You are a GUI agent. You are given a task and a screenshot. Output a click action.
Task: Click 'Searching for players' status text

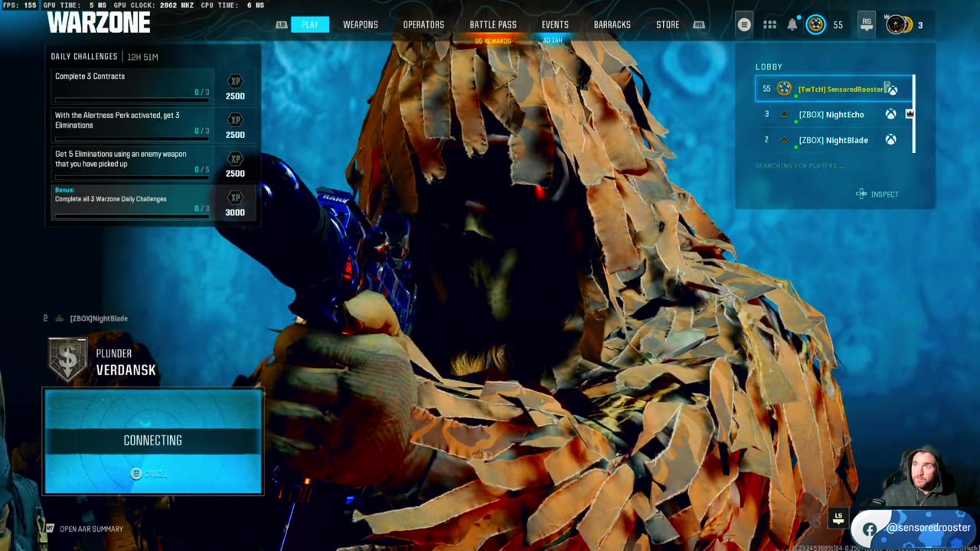click(x=800, y=166)
